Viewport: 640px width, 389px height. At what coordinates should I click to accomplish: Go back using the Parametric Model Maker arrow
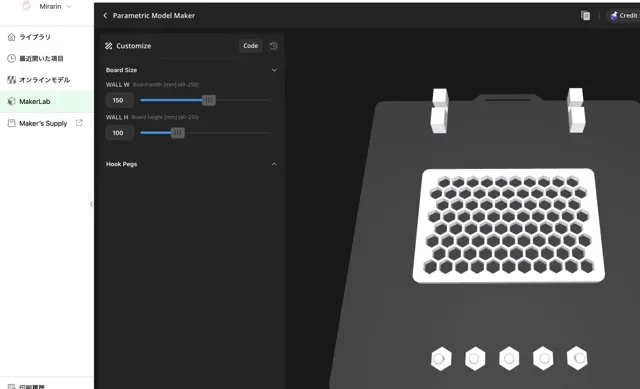(105, 16)
